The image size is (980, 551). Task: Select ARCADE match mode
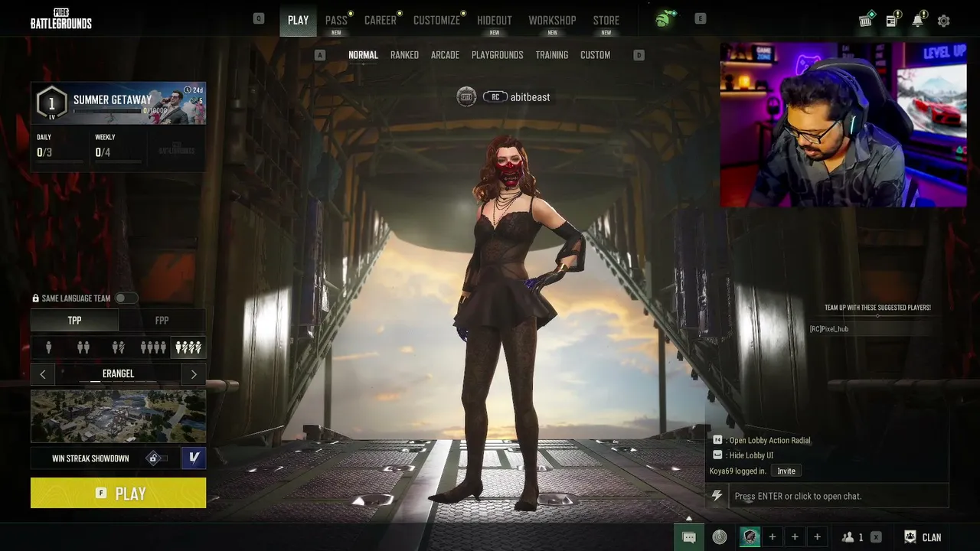click(445, 55)
